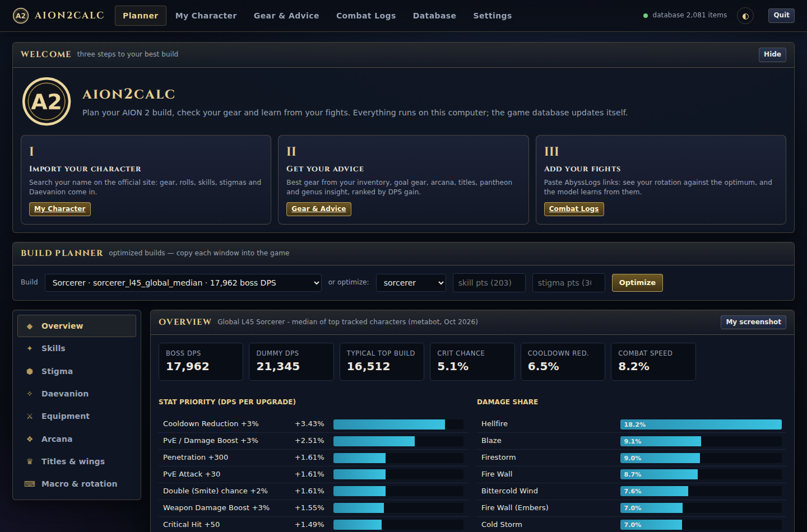Follow the Gear & Advice link in step II

point(319,209)
